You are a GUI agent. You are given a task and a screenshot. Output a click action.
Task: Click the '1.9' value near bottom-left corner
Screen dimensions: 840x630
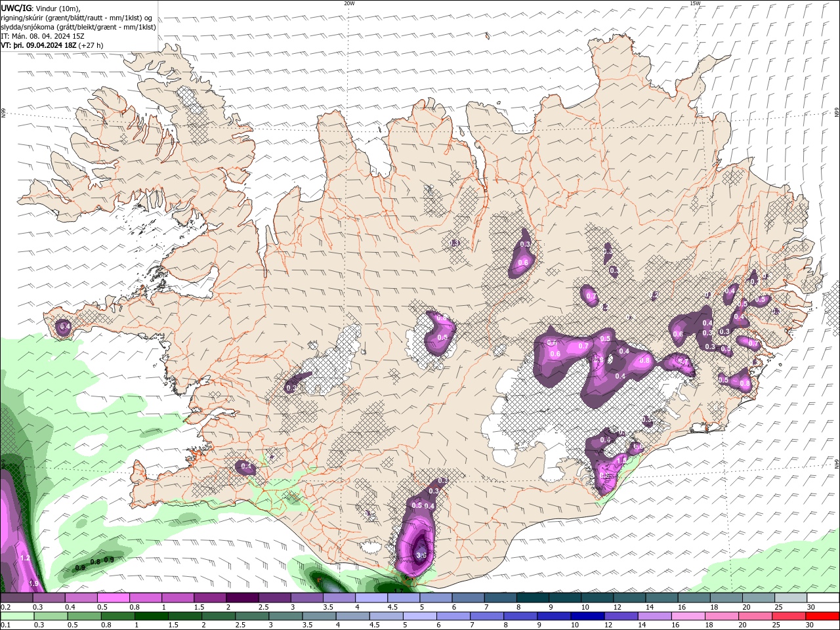pos(34,583)
